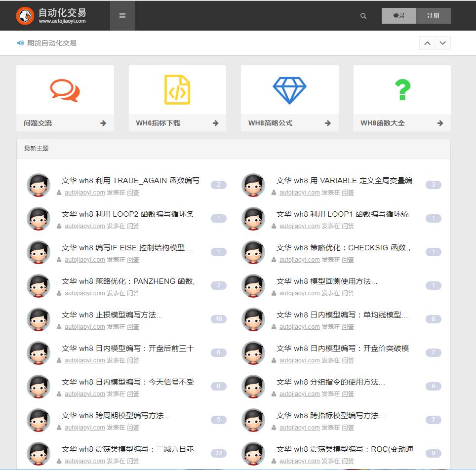Open topic 日内模型编写：开盘后前三十
This screenshot has width=476, height=470.
point(128,349)
